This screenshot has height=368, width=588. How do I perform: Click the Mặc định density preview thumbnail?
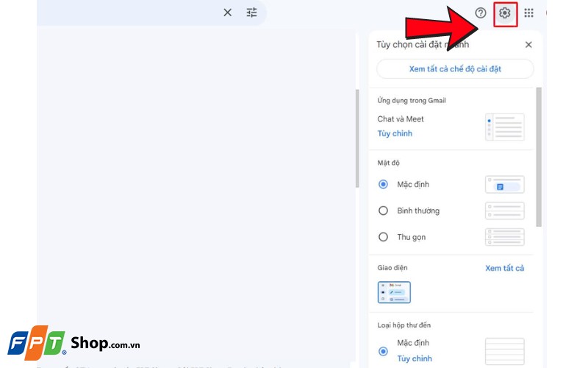pos(504,185)
